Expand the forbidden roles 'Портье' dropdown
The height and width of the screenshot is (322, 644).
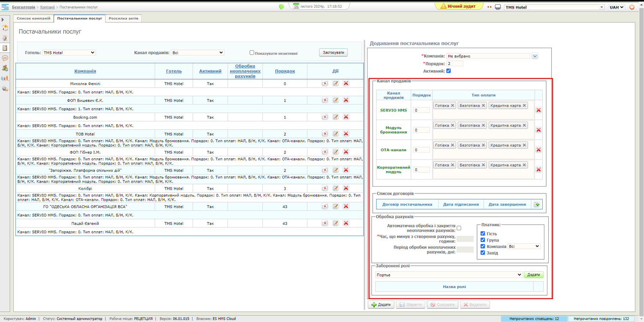[x=448, y=275]
